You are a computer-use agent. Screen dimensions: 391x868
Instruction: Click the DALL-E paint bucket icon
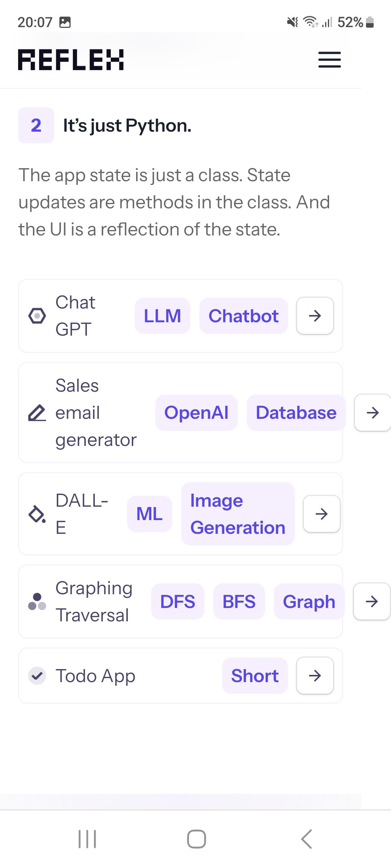click(x=37, y=514)
